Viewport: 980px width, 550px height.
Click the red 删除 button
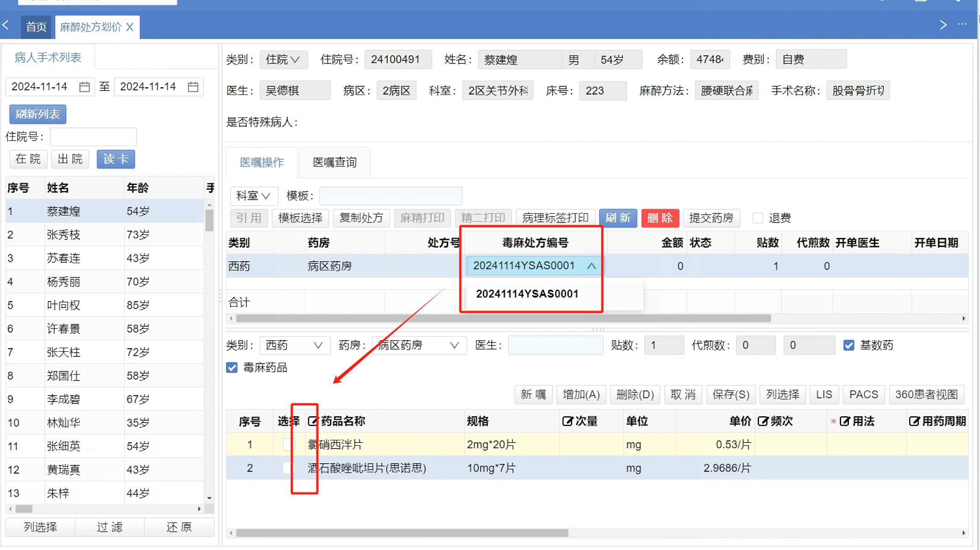[660, 218]
